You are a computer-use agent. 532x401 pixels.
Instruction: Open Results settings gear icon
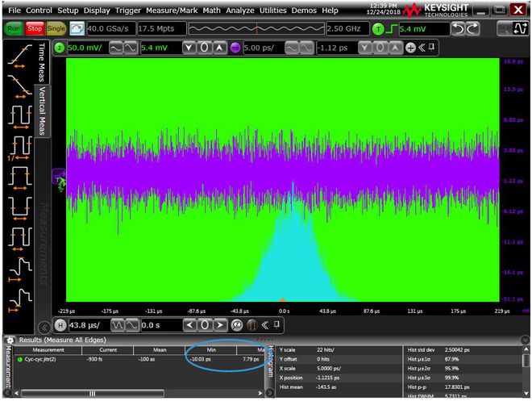10,340
